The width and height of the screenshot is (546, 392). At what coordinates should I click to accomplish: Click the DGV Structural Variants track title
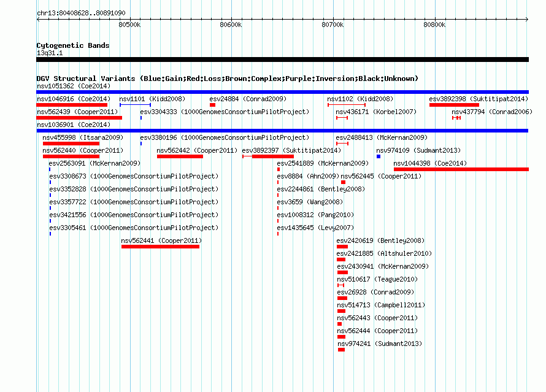click(228, 79)
